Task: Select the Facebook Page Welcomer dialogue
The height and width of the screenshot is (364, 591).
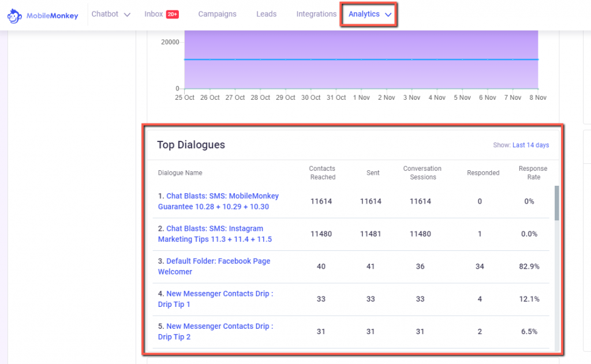Action: (214, 266)
